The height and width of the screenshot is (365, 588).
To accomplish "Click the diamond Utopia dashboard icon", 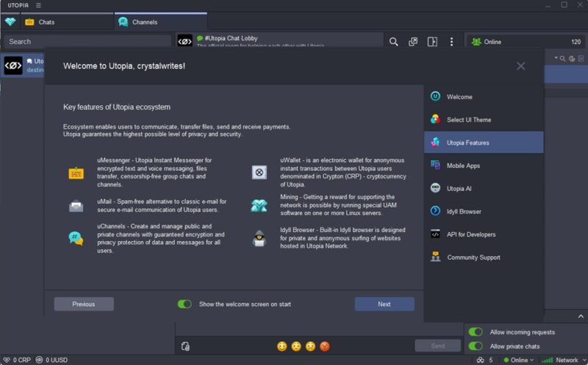I will coord(10,22).
